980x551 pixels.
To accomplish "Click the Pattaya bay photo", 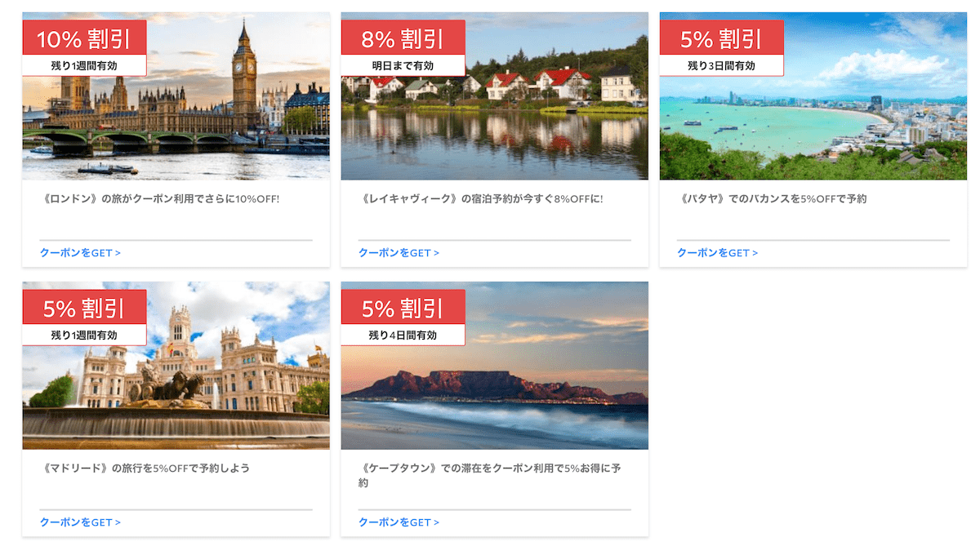I will (813, 96).
